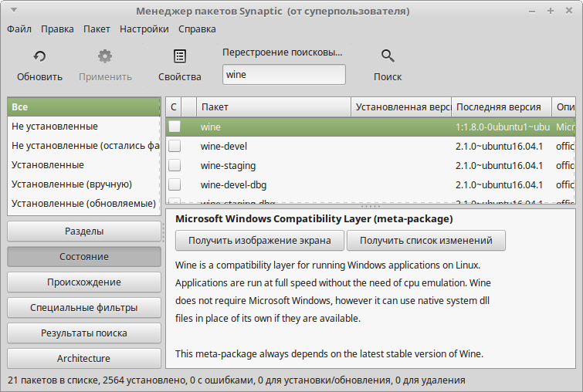The width and height of the screenshot is (583, 392).
Task: Sort by Установленная версия column header
Action: [x=402, y=107]
